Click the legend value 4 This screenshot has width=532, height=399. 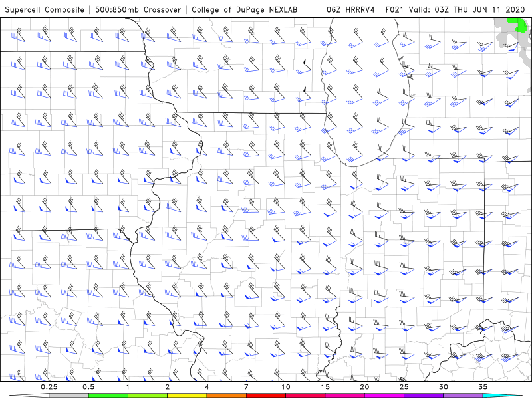[207, 387]
